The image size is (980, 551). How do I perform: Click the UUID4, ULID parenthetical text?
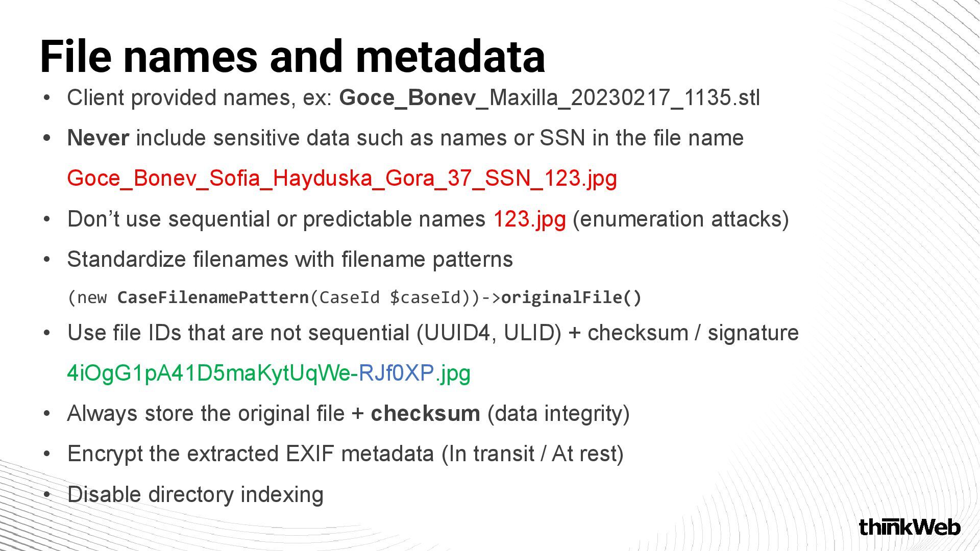point(489,333)
